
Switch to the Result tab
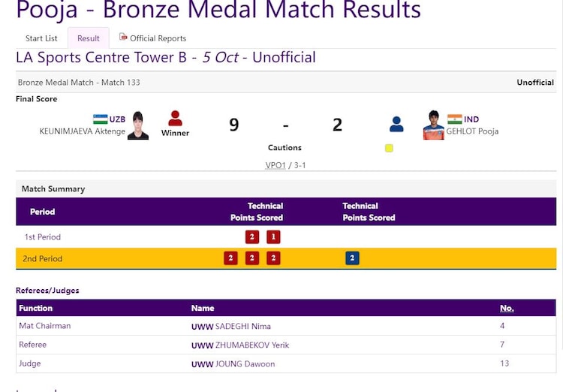[89, 38]
